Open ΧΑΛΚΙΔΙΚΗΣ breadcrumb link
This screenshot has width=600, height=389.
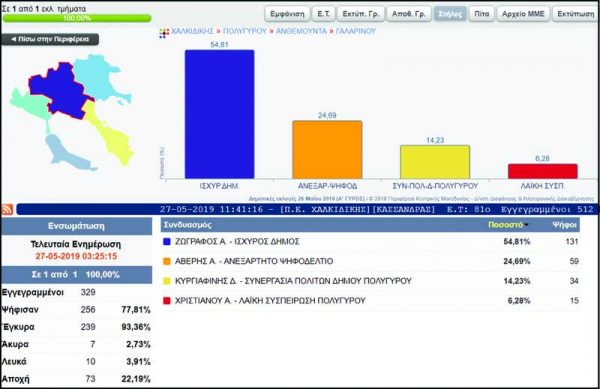pos(192,31)
